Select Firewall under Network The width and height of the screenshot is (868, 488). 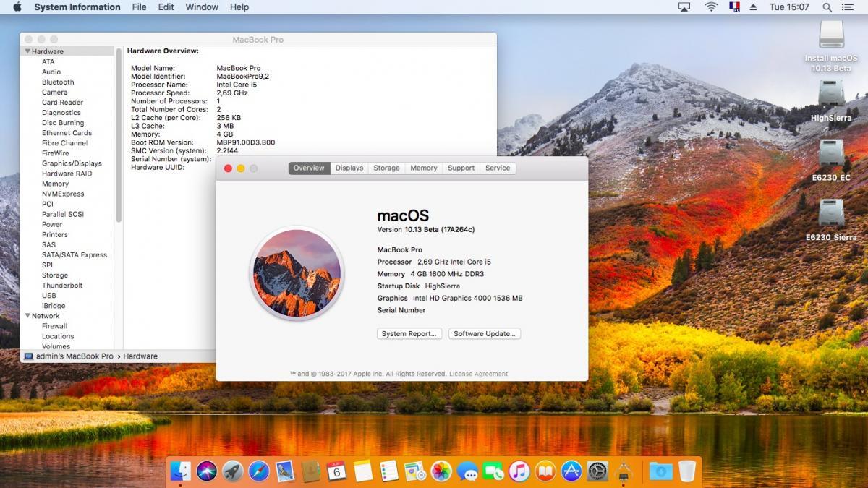point(54,326)
